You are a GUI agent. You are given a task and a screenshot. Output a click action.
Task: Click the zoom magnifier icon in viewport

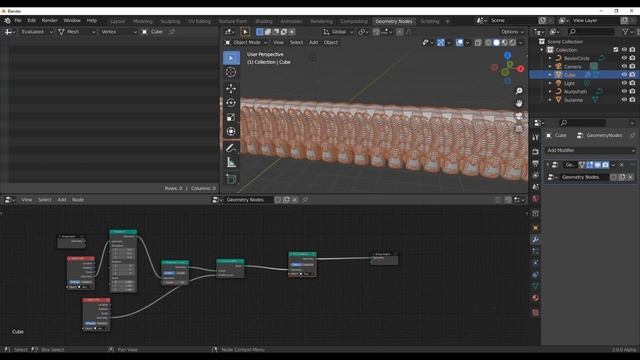[519, 91]
